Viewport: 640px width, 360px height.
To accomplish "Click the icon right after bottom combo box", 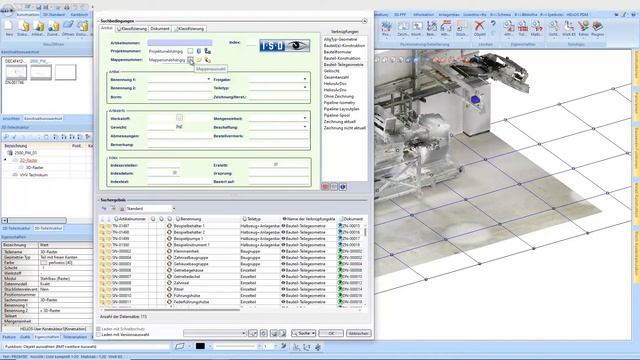I will point(253,333).
